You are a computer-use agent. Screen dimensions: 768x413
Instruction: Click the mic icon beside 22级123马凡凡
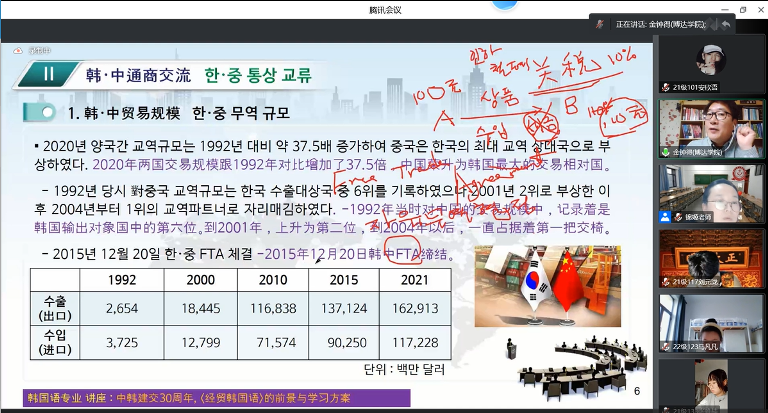665,347
